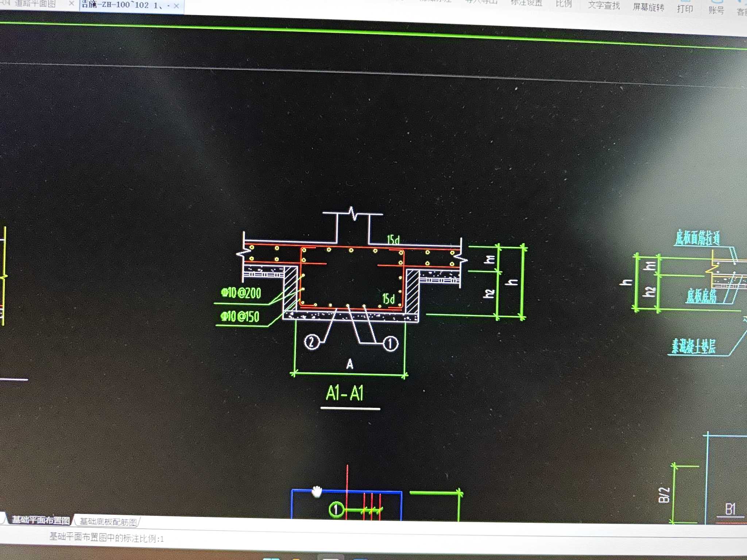The width and height of the screenshot is (747, 560).
Task: Click the 素混凝土垫层 annotation text
Action: click(x=693, y=346)
